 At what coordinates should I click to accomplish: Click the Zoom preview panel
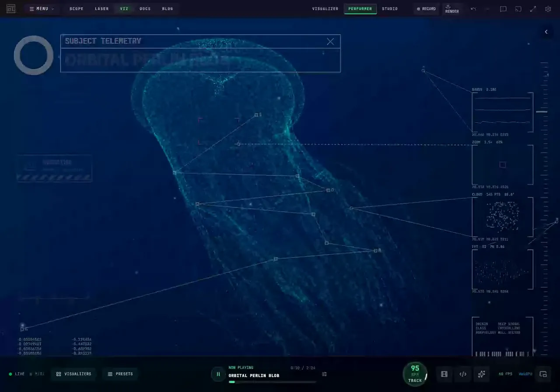503,164
